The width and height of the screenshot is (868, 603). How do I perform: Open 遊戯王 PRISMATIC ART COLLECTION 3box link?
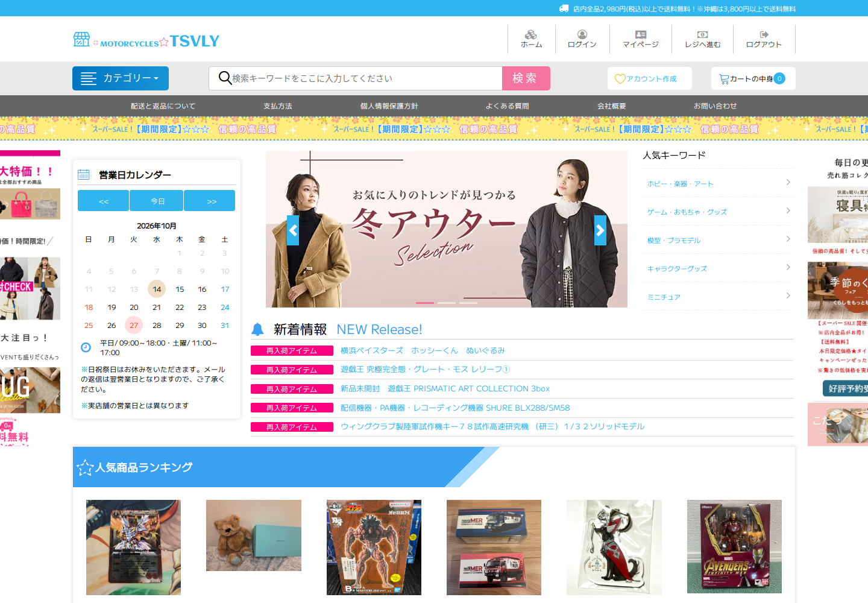pos(445,389)
